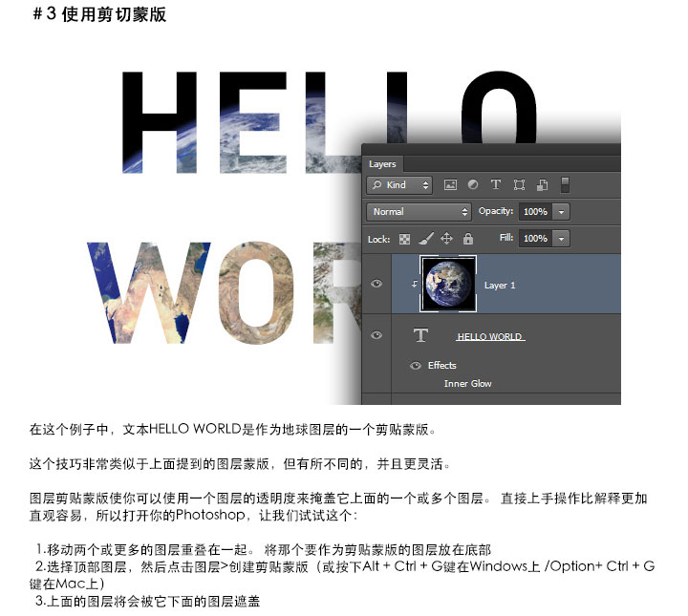This screenshot has width=688, height=616.
Task: Filter layers by pixel layer icon
Action: (x=449, y=185)
